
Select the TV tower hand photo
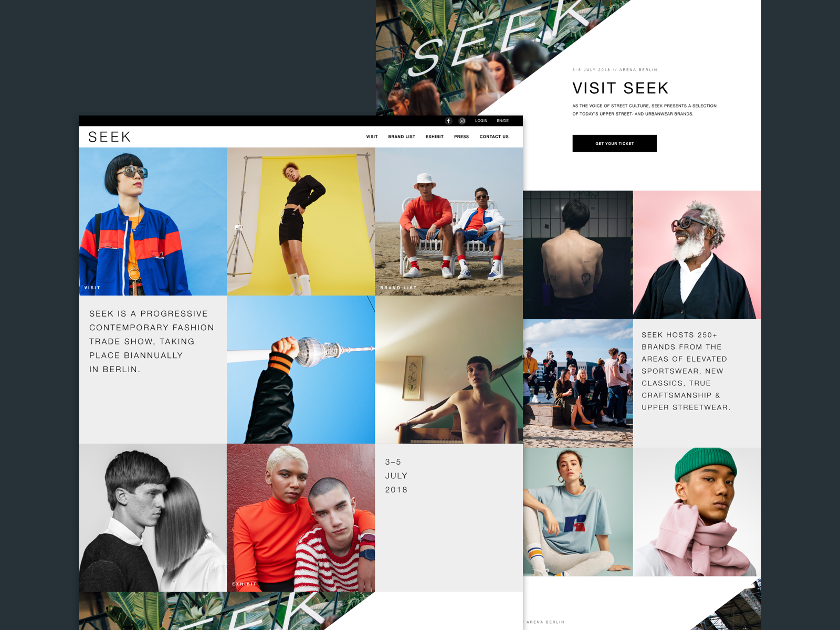(301, 370)
